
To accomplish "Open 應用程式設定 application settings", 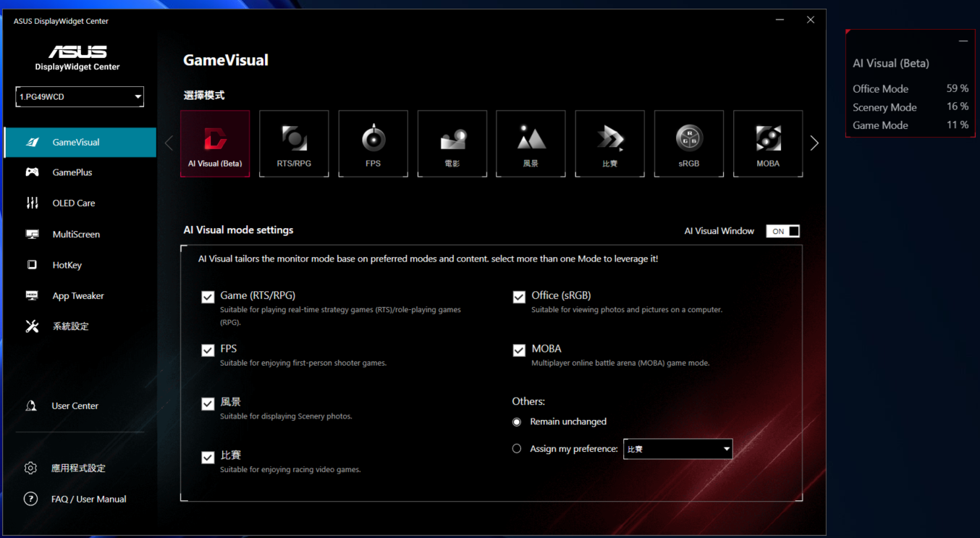I will (x=80, y=468).
